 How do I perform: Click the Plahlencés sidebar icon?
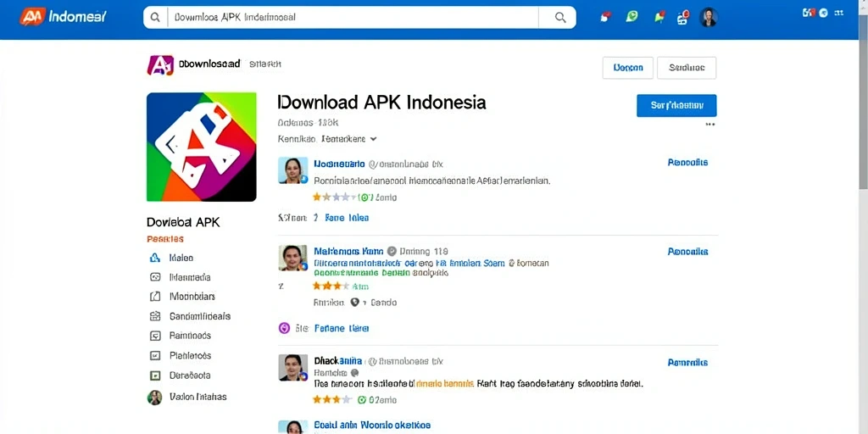[x=156, y=355]
